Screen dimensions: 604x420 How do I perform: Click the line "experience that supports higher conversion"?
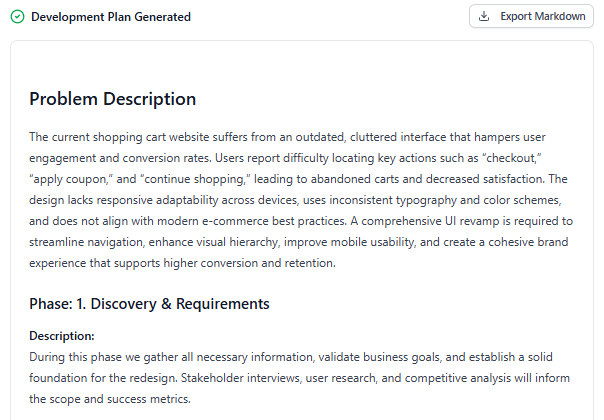[x=143, y=263]
